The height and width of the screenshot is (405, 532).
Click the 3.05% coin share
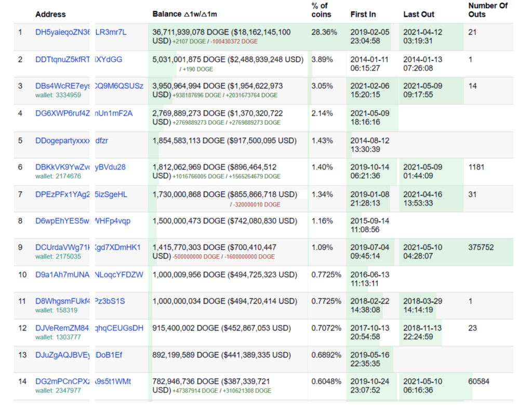click(x=322, y=86)
